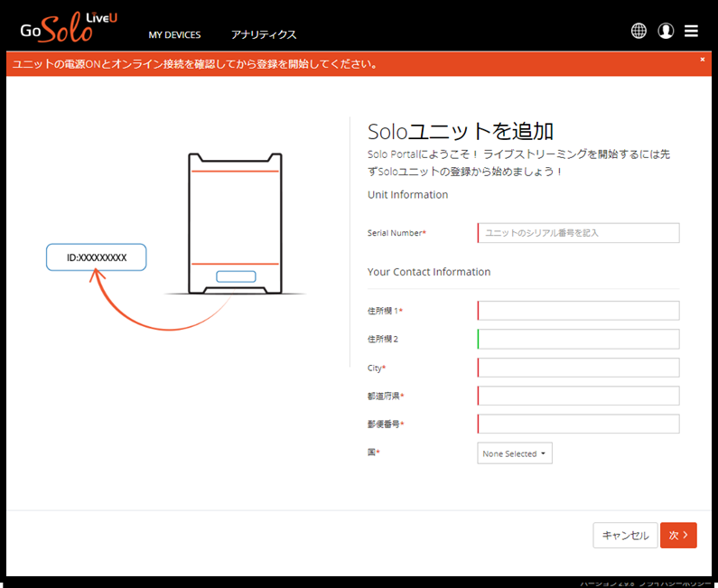This screenshot has width=718, height=588.
Task: Open the user account profile icon
Action: pos(666,31)
